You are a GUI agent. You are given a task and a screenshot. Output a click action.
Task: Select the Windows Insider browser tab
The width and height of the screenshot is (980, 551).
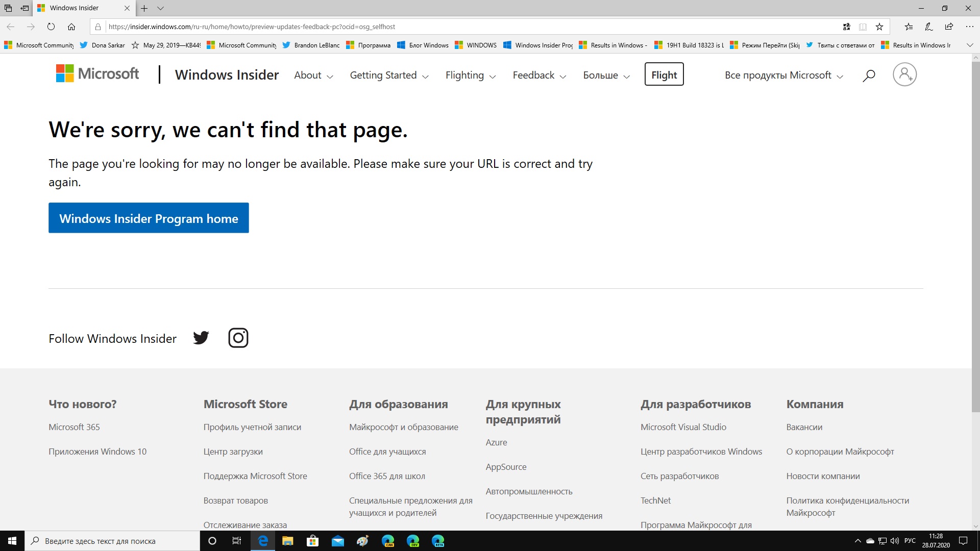pos(84,8)
